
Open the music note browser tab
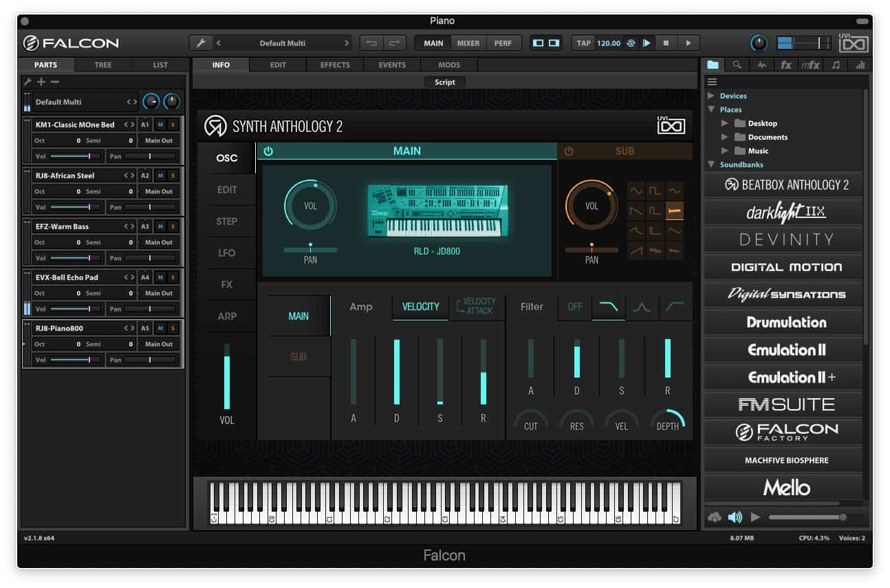pyautogui.click(x=836, y=65)
